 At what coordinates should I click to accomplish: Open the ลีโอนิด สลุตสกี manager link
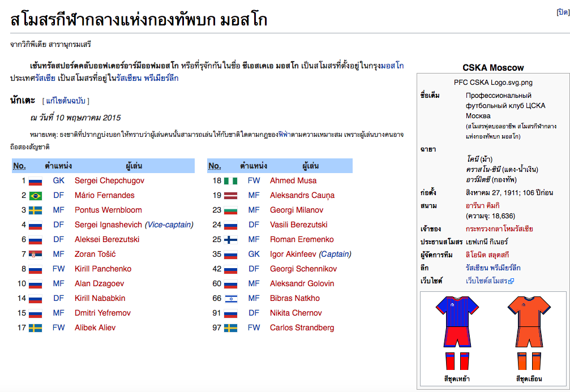(487, 255)
